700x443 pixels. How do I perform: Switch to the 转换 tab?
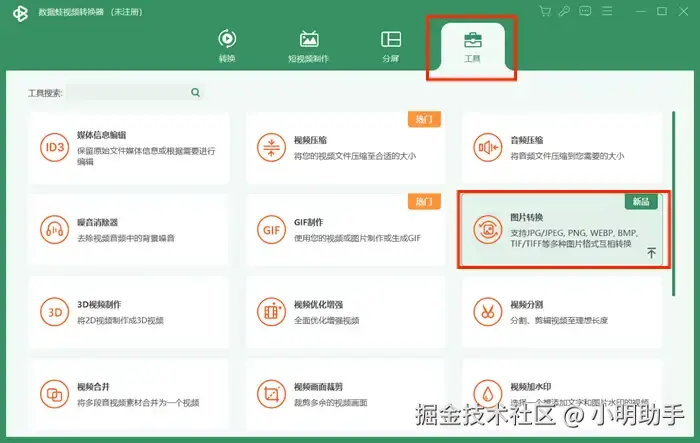[227, 46]
